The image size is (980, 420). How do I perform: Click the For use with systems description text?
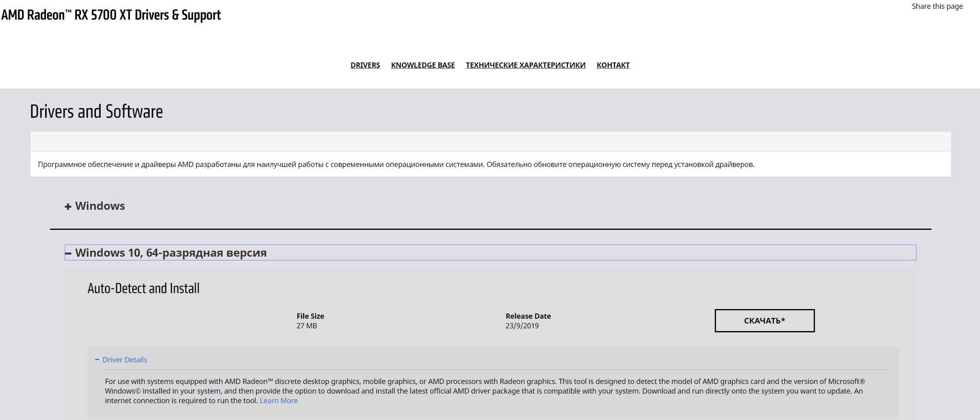(485, 391)
